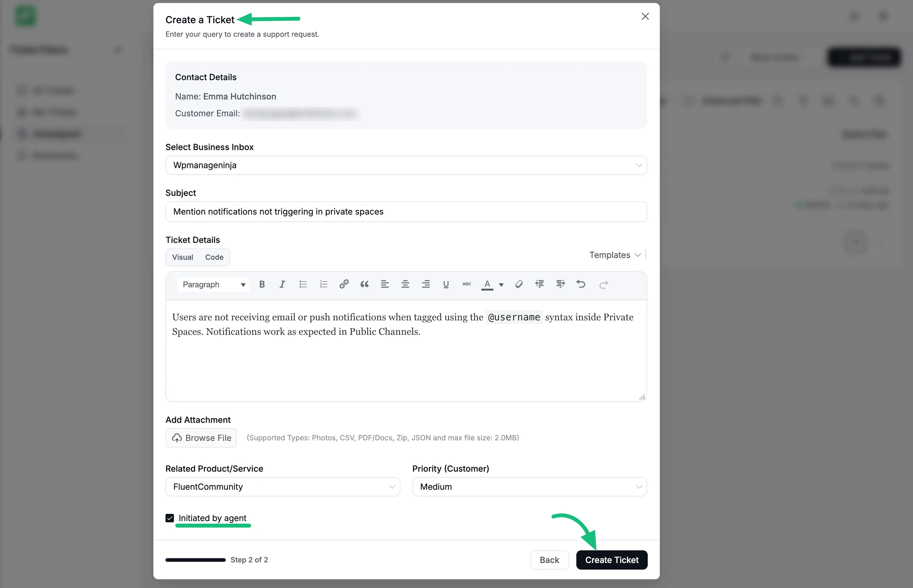
Task: Insert a numbered list
Action: click(x=323, y=284)
